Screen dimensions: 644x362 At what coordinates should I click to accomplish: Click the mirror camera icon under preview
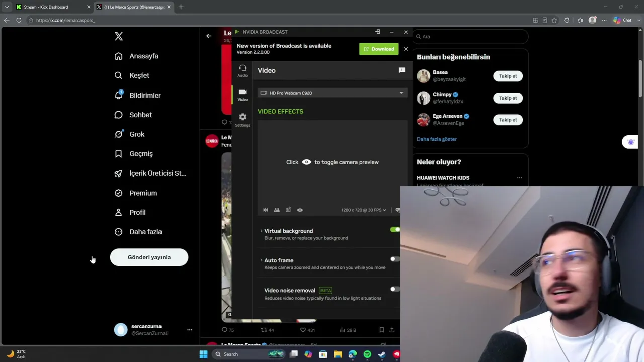click(266, 210)
